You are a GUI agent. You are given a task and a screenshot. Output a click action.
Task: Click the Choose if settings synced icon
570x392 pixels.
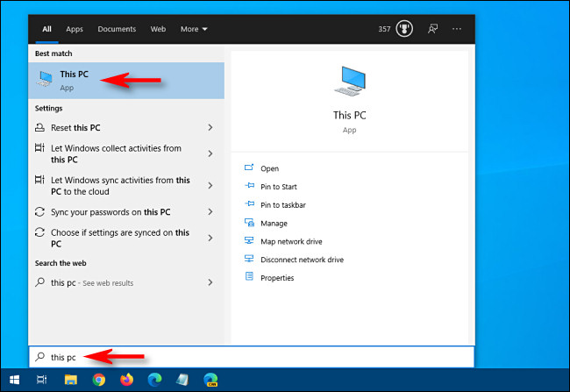[x=39, y=232]
